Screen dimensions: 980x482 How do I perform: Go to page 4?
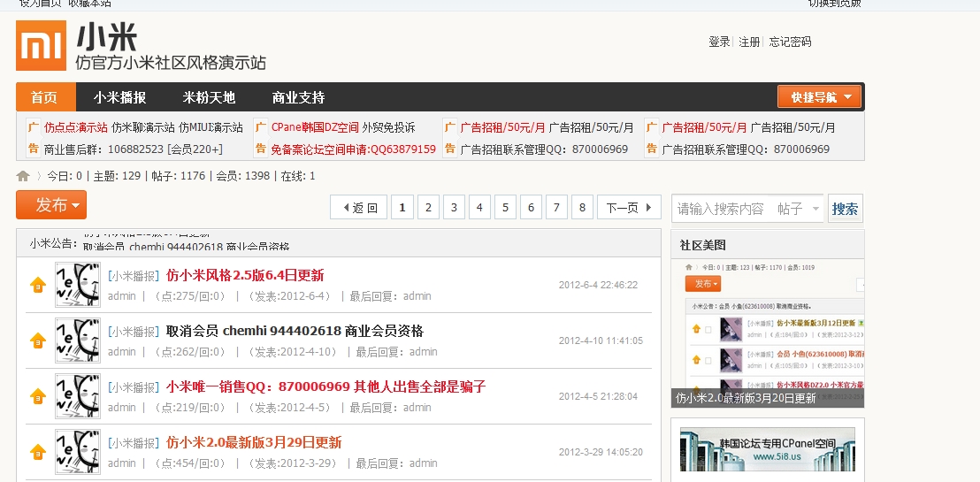click(x=479, y=208)
